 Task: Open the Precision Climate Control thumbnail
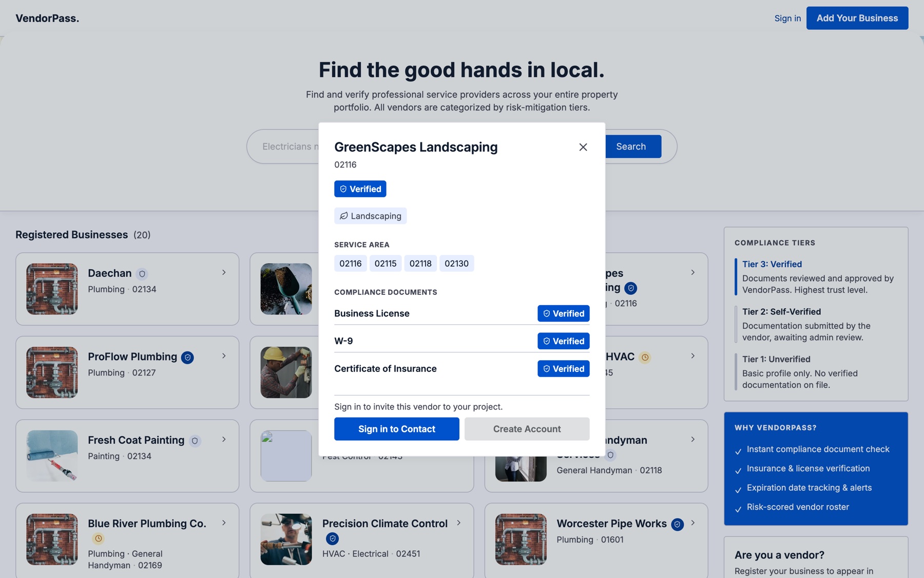[x=286, y=539]
